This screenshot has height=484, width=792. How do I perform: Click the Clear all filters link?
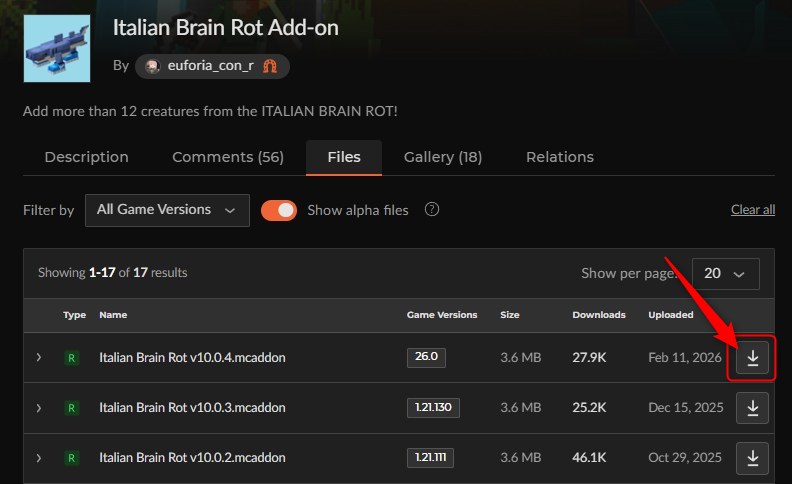pyautogui.click(x=753, y=210)
